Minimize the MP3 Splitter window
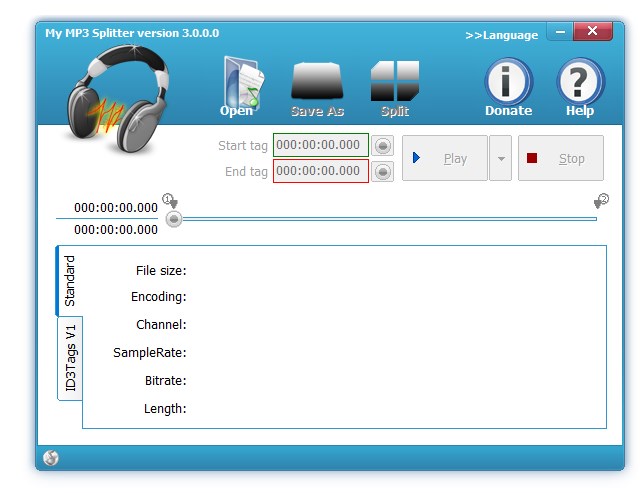This screenshot has width=643, height=493. [x=560, y=31]
